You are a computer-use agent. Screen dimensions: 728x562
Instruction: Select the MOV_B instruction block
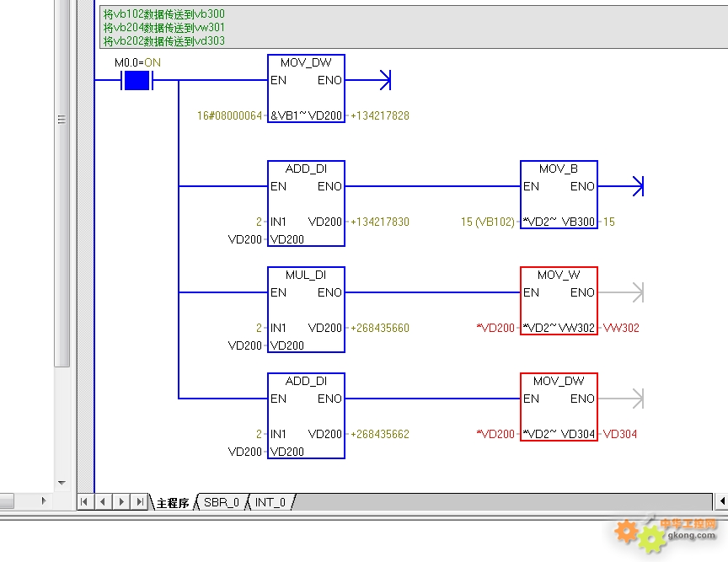[559, 195]
